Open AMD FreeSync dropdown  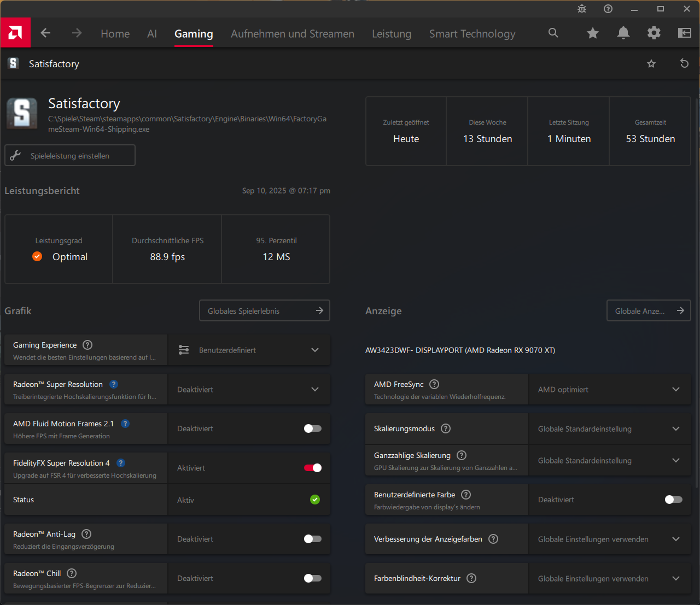pos(610,389)
